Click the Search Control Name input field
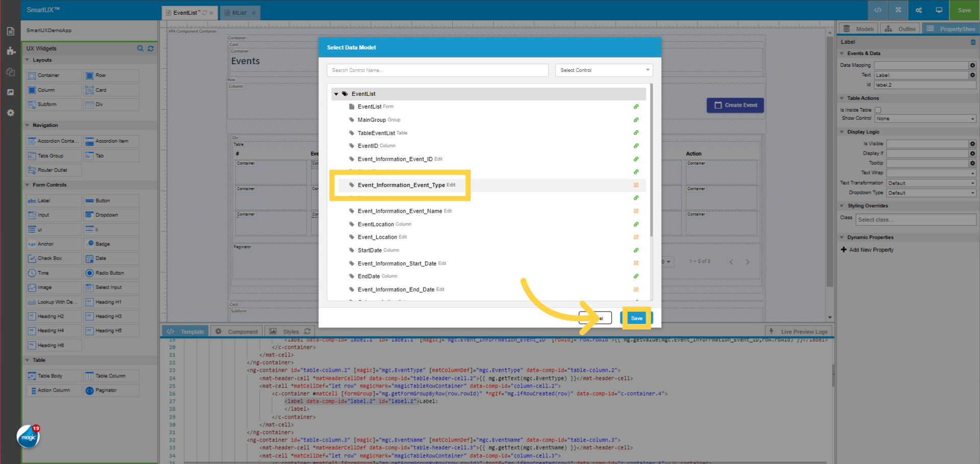The width and height of the screenshot is (980, 464). click(x=437, y=70)
